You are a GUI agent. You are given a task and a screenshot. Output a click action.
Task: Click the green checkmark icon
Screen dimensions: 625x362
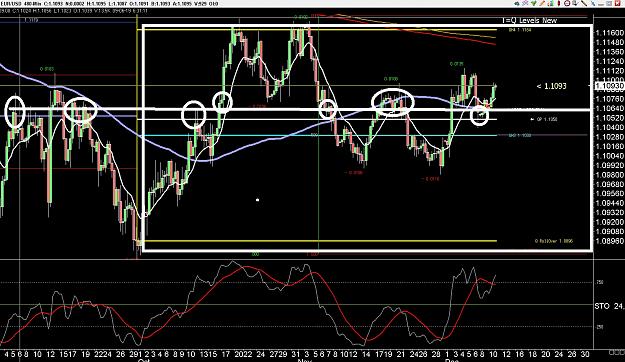pos(534,3)
